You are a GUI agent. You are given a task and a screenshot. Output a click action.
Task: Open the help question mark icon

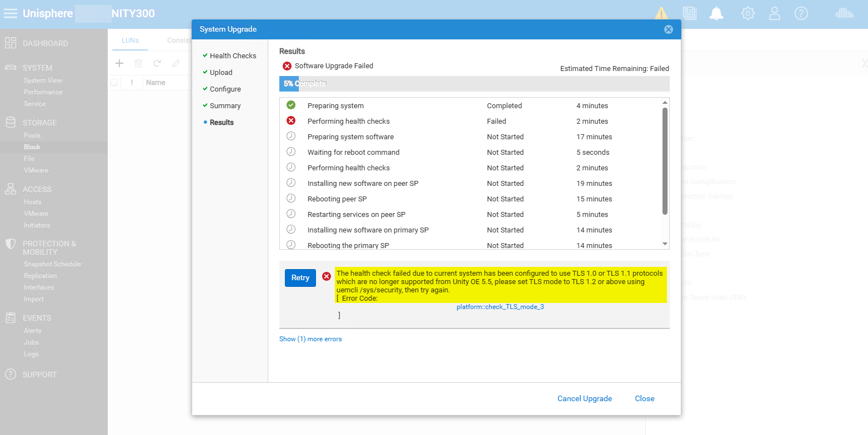801,13
